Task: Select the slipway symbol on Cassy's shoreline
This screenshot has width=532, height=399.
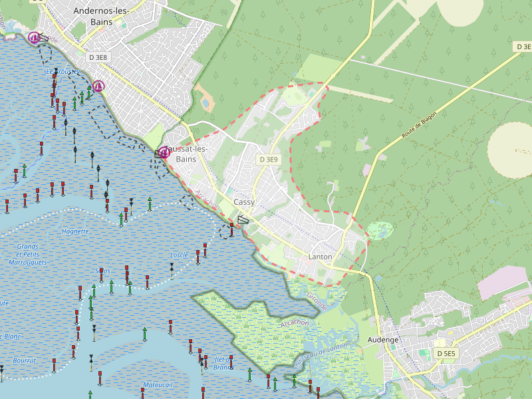Action: pyautogui.click(x=243, y=219)
